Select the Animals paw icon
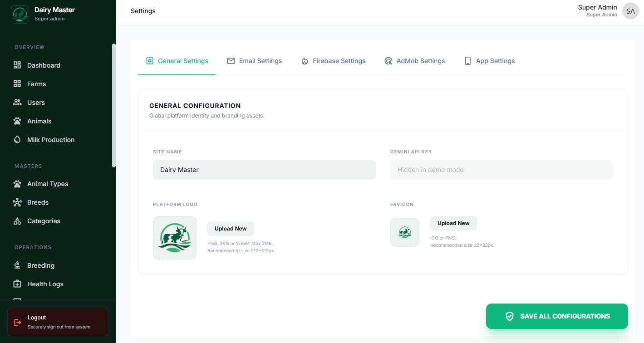 click(17, 121)
